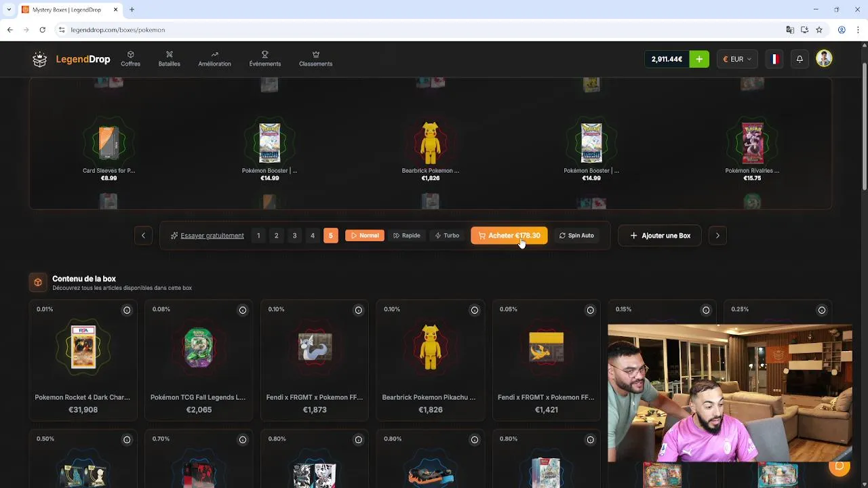
Task: Select the Pokémon TCG Fall Legends tin thumbnail
Action: 199,347
